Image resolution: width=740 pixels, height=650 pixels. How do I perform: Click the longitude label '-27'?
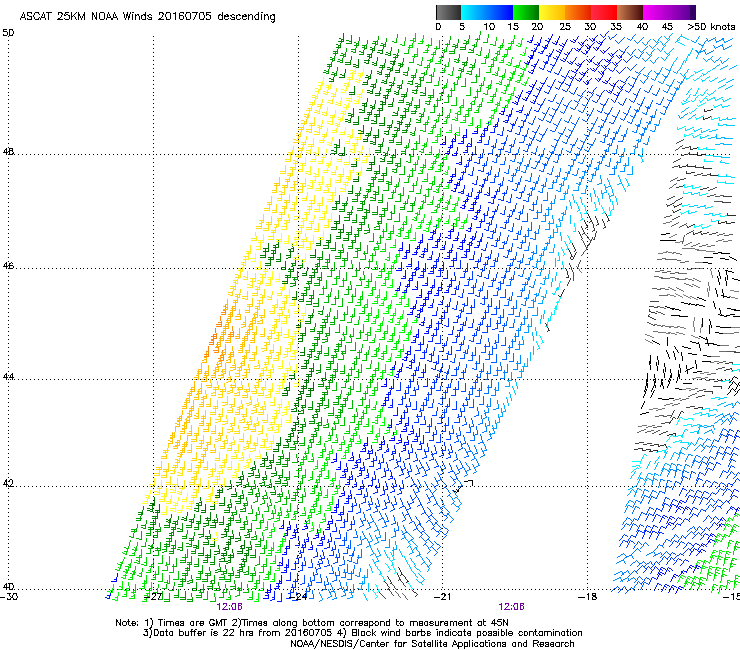(153, 597)
